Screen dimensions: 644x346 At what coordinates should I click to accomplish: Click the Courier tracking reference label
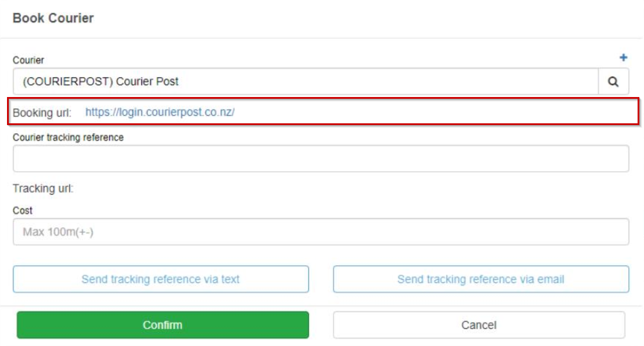pyautogui.click(x=68, y=137)
